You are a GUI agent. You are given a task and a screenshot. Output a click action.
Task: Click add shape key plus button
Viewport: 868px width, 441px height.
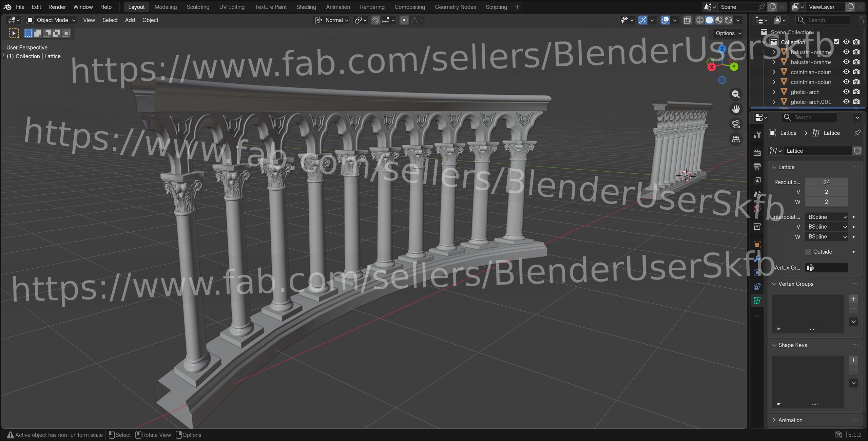(x=854, y=360)
